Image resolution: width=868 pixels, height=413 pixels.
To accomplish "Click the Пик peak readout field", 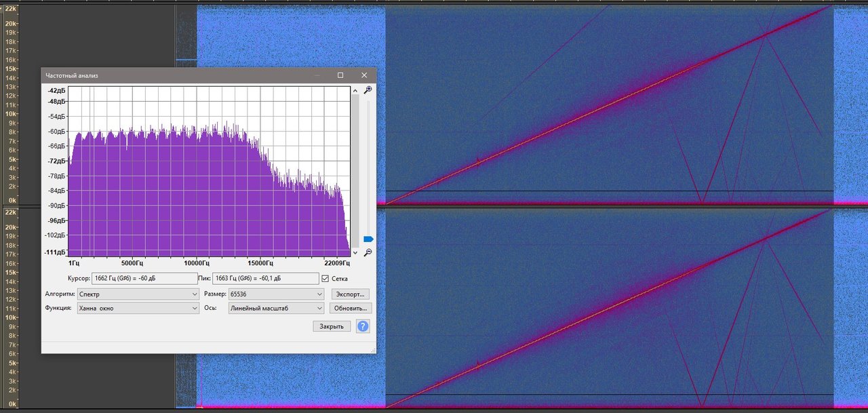I will click(x=265, y=278).
